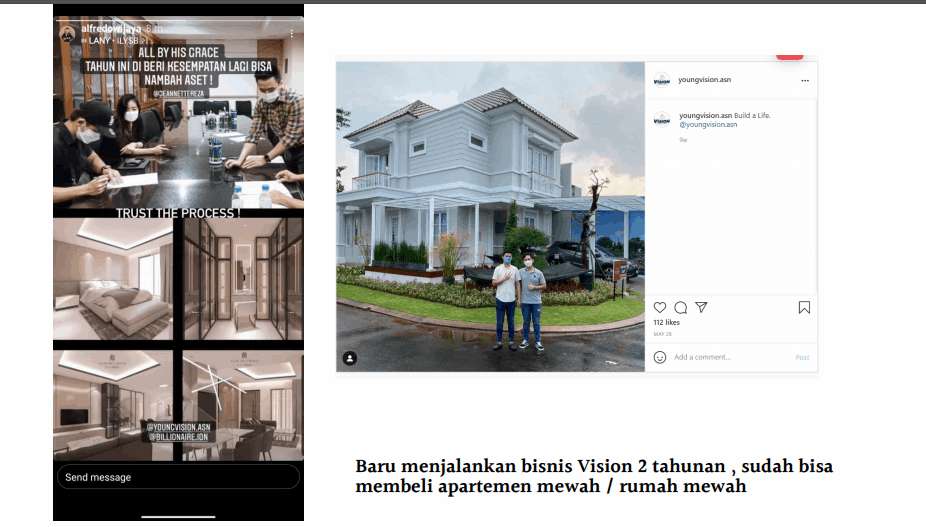This screenshot has width=926, height=527.
Task: Open the emoji picker in comment box
Action: pos(660,357)
